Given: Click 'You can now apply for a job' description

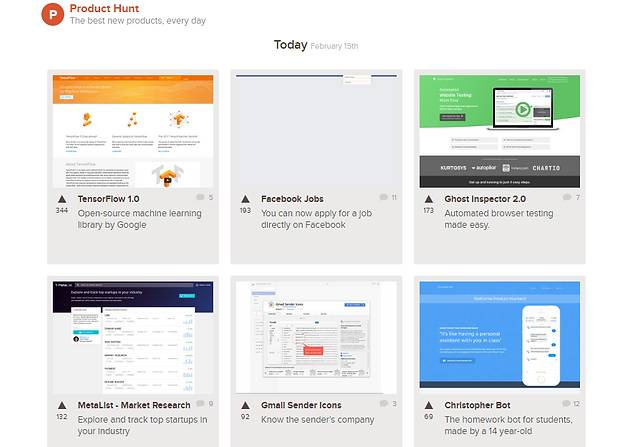Looking at the screenshot, I should click(x=317, y=219).
